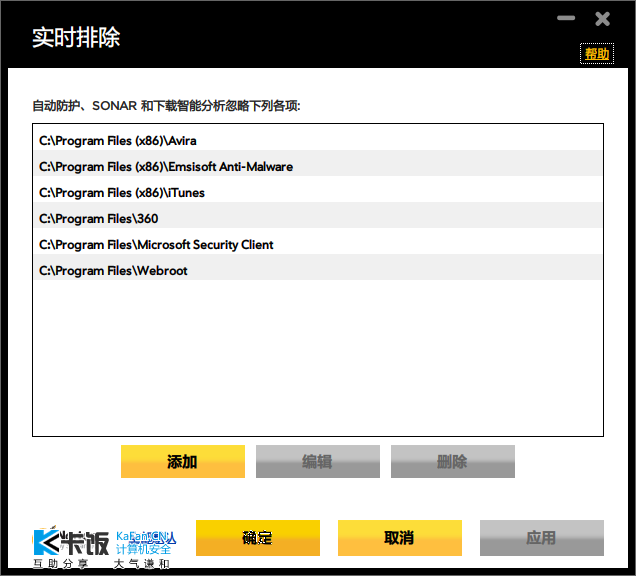Click the 删除 (Delete) button
Viewport: 636px width, 576px height.
[453, 461]
